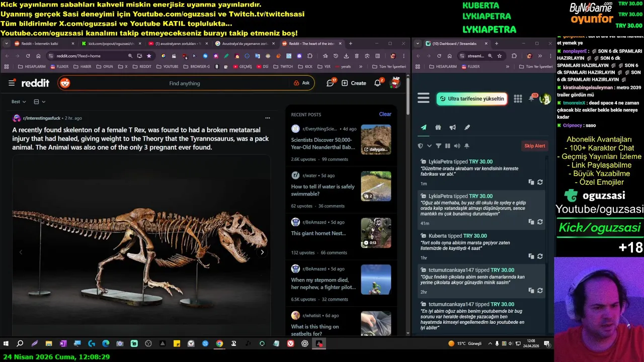644x362 pixels.
Task: Switch to 'Reddit - İnternetin kalbi' browser tab
Action: point(44,44)
